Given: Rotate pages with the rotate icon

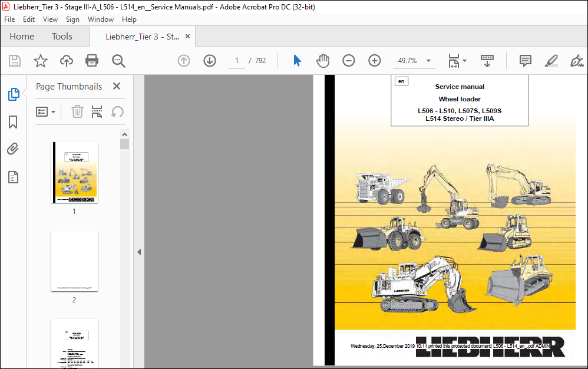Looking at the screenshot, I should [117, 112].
